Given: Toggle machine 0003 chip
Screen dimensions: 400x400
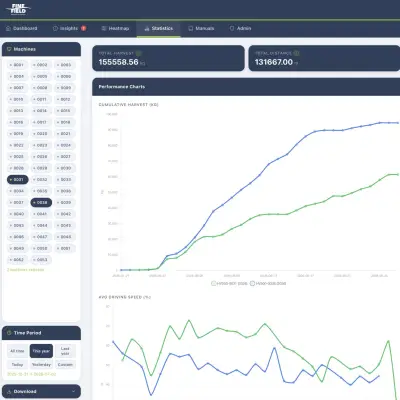Looking at the screenshot, I should [x=65, y=65].
